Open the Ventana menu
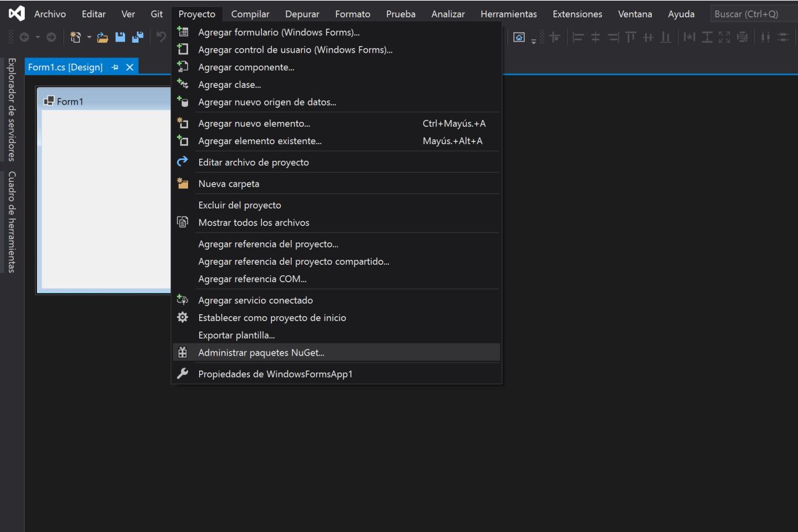 click(x=635, y=14)
